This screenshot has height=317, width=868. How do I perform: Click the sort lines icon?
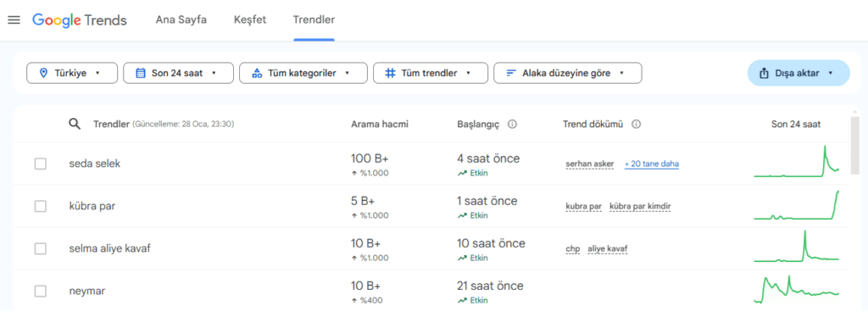tap(511, 73)
